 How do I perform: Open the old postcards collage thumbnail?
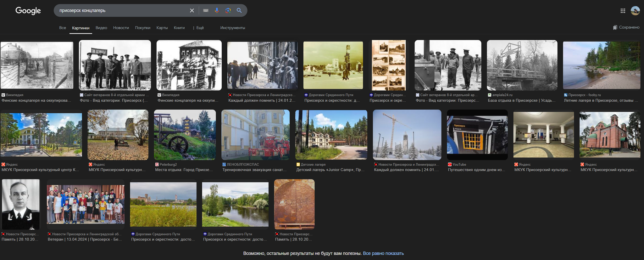point(389,65)
